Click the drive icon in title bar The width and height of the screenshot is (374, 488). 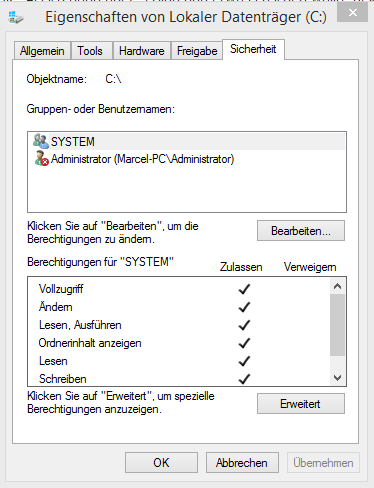tap(16, 17)
